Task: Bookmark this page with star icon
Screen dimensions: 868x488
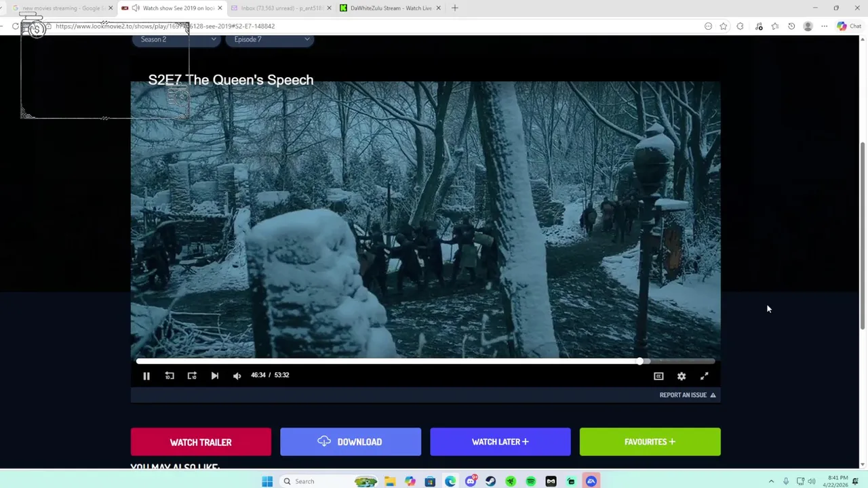Action: point(724,26)
